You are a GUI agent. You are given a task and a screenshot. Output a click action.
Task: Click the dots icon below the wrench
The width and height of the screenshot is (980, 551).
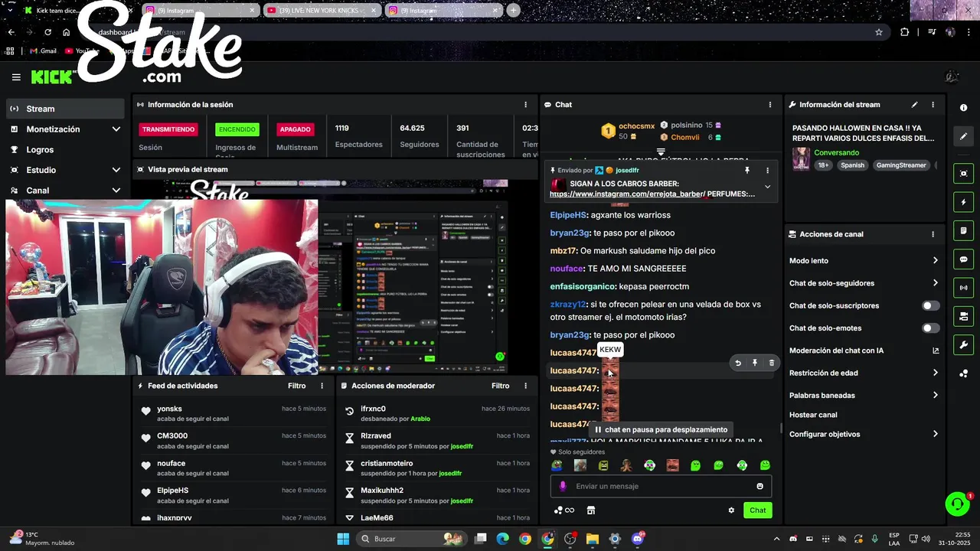(964, 373)
